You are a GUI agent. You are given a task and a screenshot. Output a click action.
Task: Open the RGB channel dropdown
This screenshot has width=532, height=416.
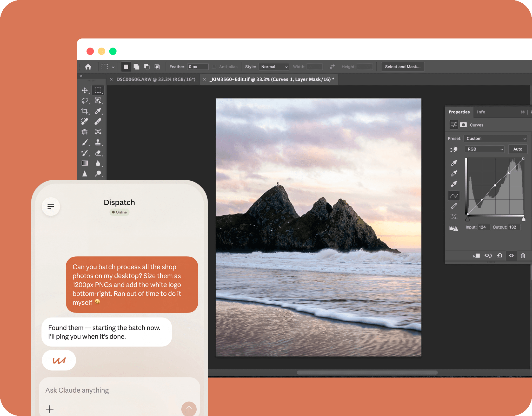point(484,149)
